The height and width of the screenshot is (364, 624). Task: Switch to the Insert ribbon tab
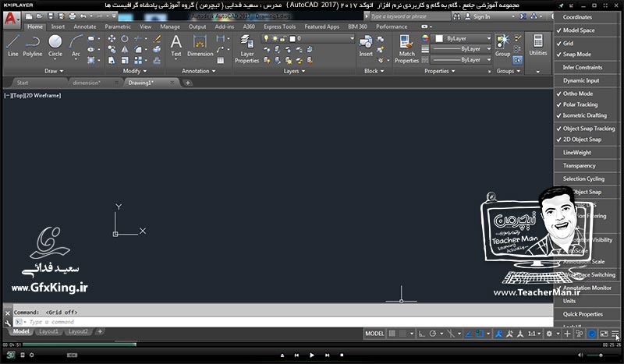coord(58,27)
